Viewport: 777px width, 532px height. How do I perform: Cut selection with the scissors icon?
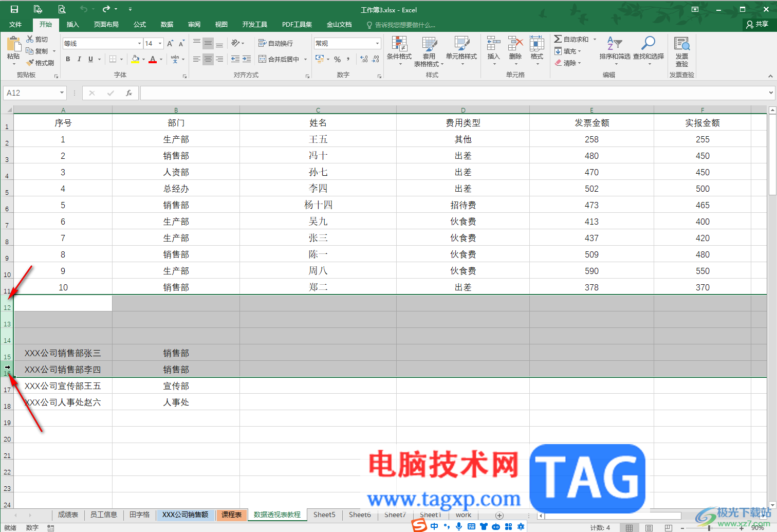pos(38,40)
